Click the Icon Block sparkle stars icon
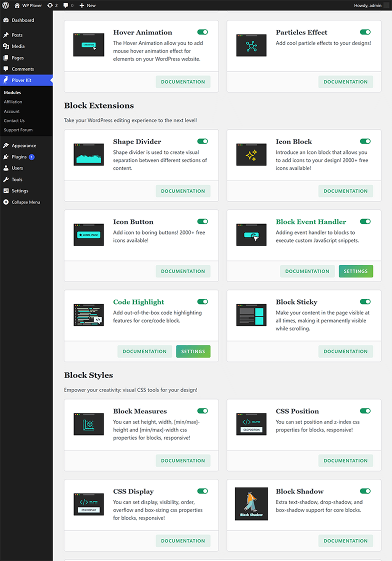This screenshot has width=392, height=561. 251,154
